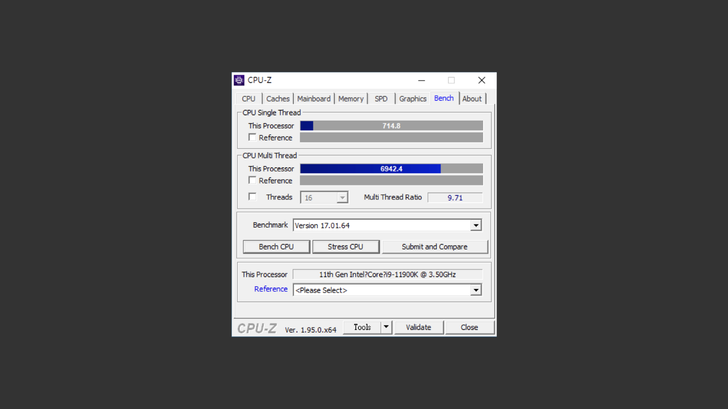Expand the Reference processor dropdown
This screenshot has height=409, width=728.
476,290
